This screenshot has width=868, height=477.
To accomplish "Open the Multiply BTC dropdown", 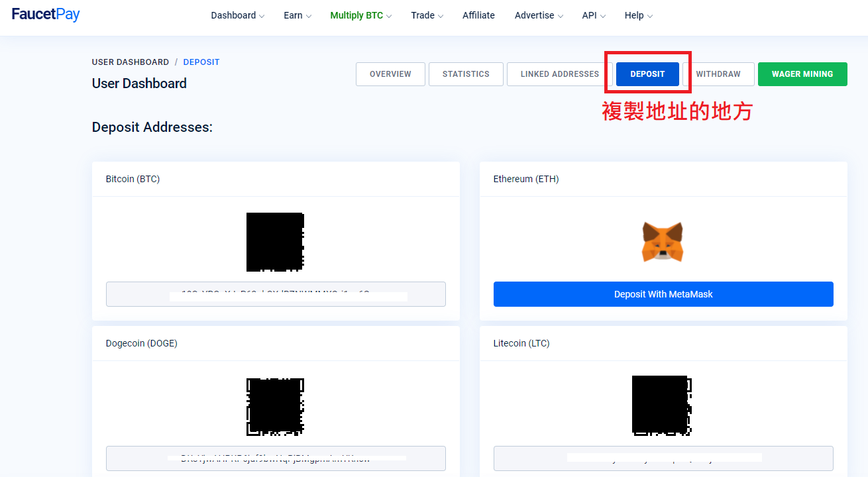I will point(361,15).
